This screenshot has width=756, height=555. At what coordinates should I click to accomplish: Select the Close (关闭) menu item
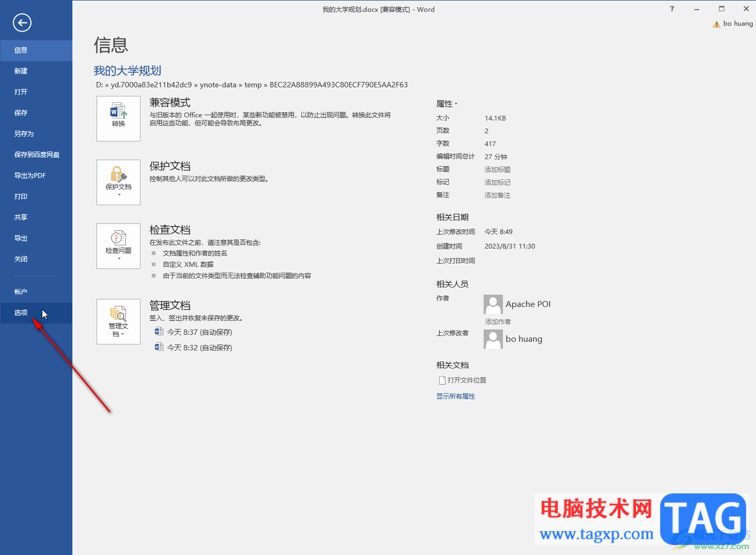36,259
